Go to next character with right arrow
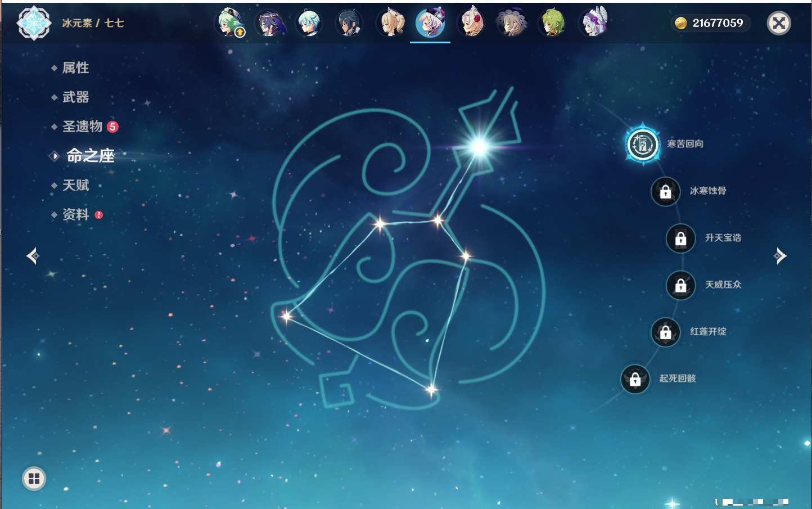Image resolution: width=812 pixels, height=509 pixels. point(779,256)
